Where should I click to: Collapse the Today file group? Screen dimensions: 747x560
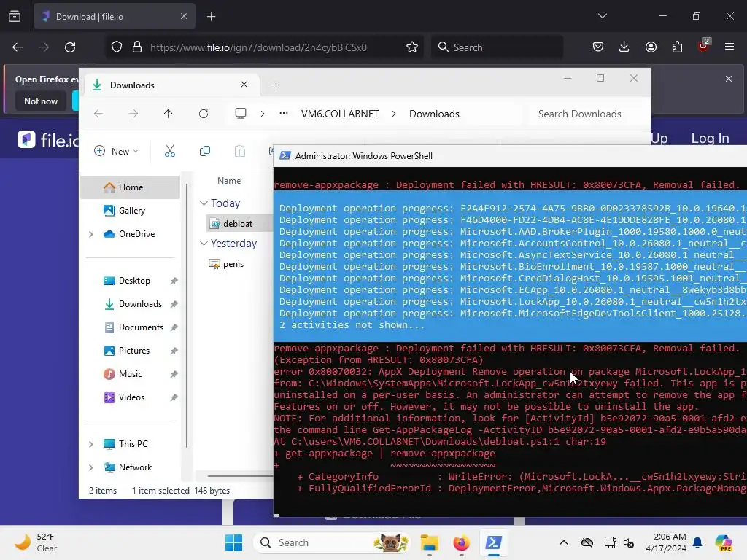[x=204, y=203]
